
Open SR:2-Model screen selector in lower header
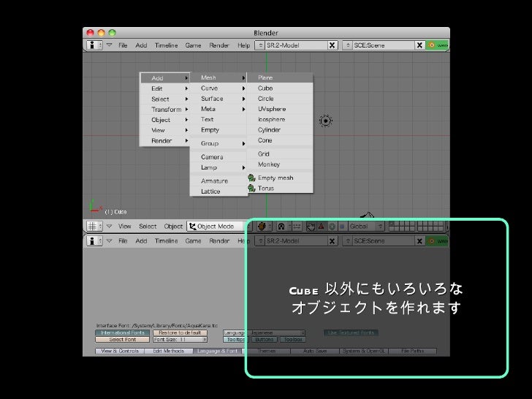tap(260, 241)
